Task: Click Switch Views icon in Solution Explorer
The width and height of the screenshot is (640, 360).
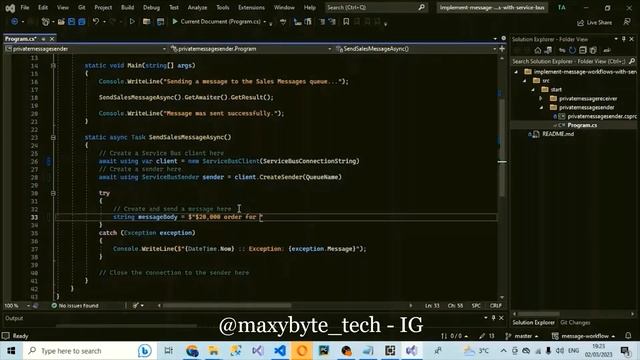Action: pos(548,50)
